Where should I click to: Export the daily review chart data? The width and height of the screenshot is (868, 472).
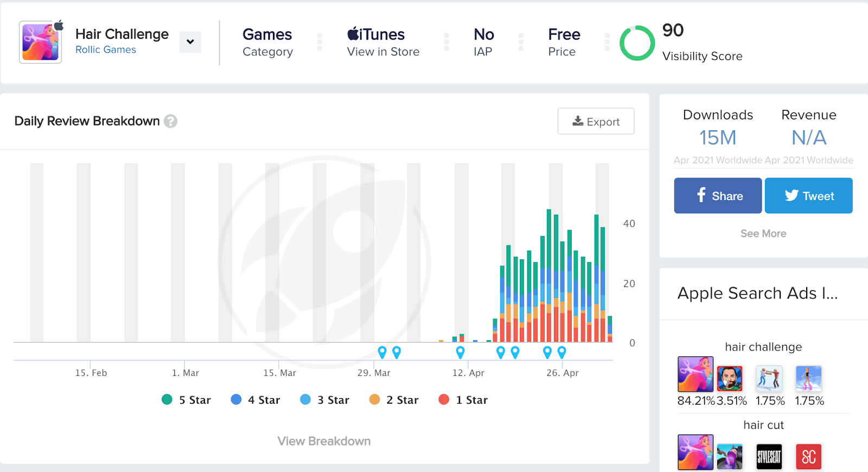[596, 122]
